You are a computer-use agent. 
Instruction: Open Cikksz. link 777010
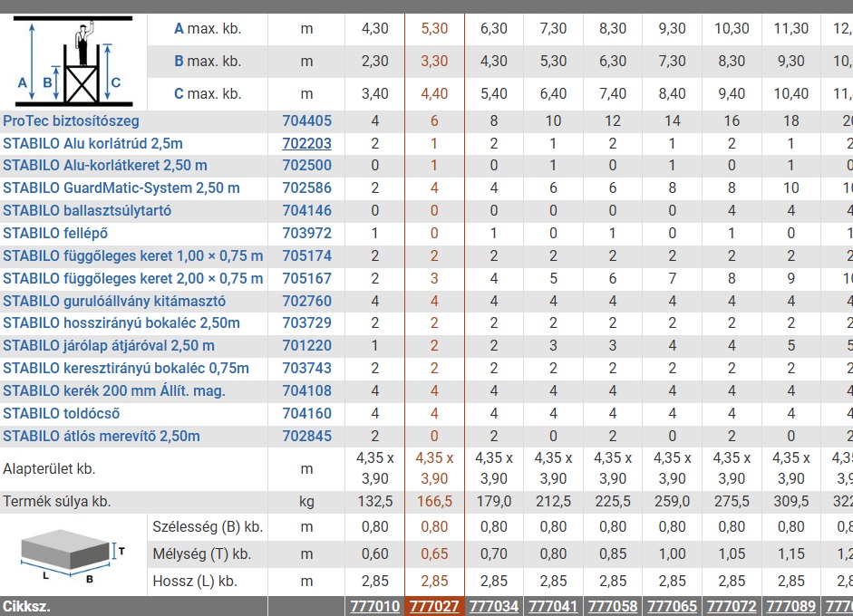[374, 606]
